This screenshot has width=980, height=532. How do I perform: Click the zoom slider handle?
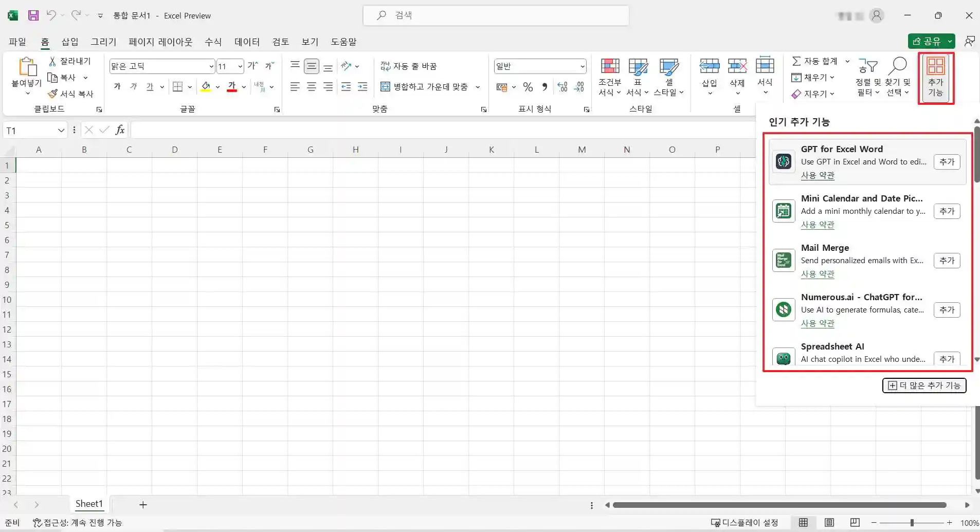[912, 523]
